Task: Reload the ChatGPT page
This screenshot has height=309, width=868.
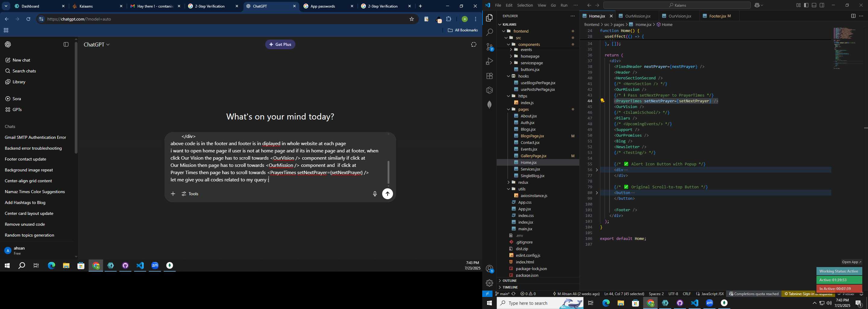Action: coord(29,19)
